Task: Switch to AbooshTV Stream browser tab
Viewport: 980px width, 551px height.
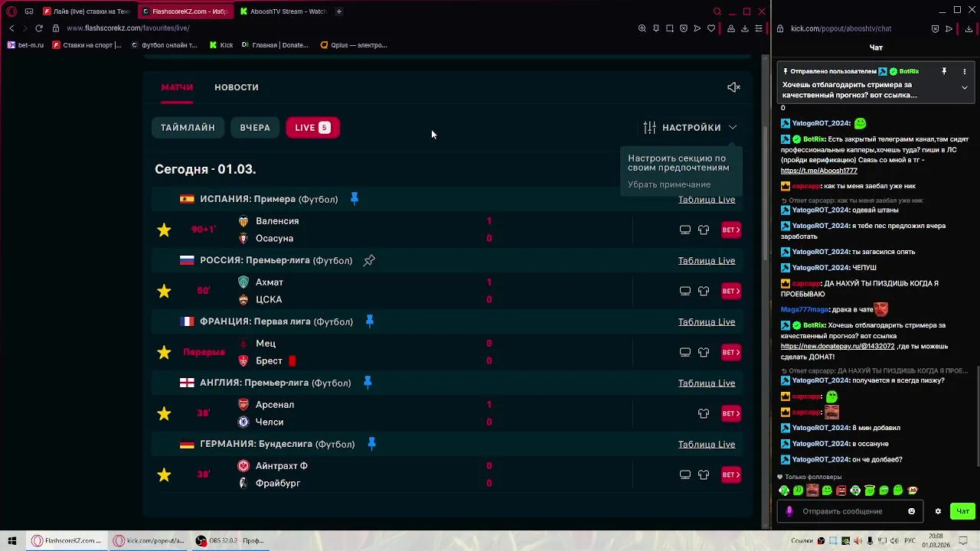Action: pyautogui.click(x=283, y=11)
